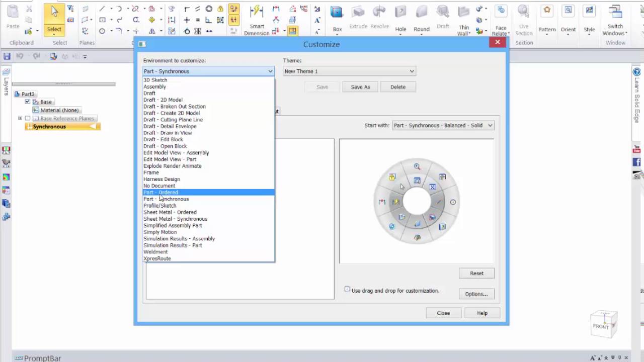This screenshot has width=644, height=362.
Task: Select the Circle sketch tool
Action: click(102, 31)
